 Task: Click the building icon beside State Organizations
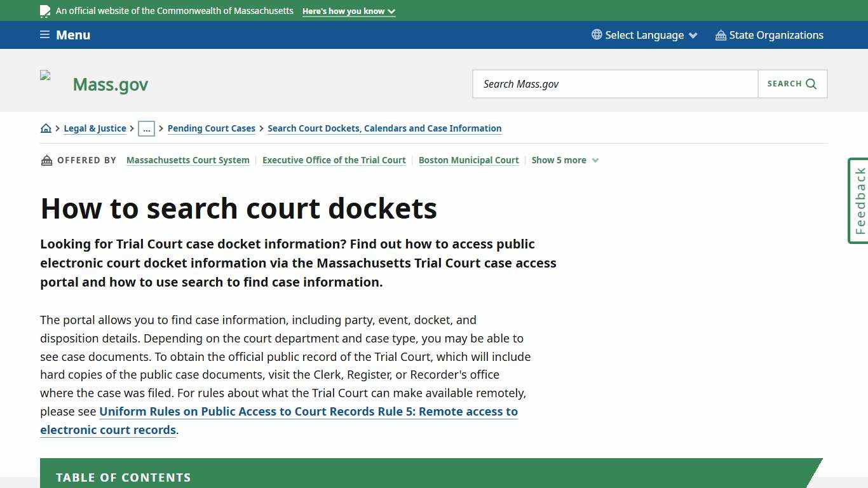(x=720, y=35)
